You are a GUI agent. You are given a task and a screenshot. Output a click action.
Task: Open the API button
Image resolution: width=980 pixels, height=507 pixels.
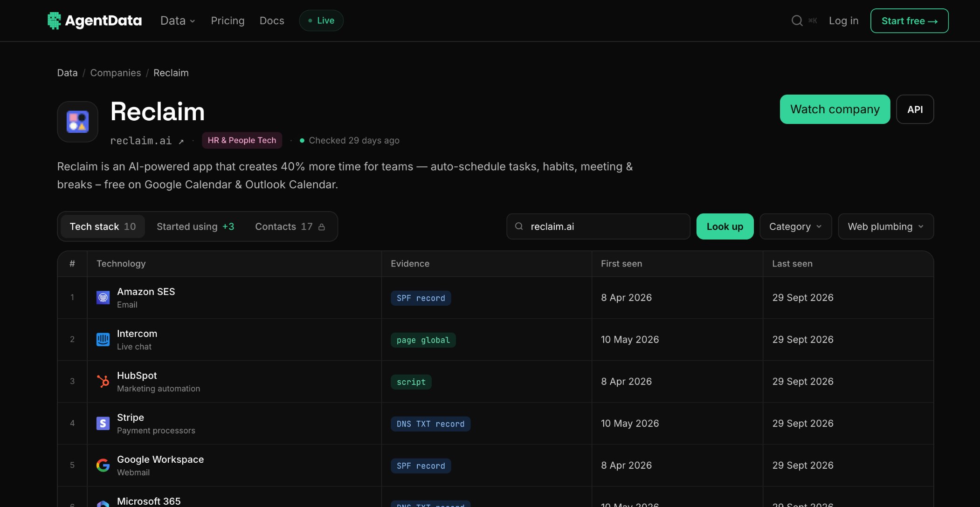click(915, 109)
